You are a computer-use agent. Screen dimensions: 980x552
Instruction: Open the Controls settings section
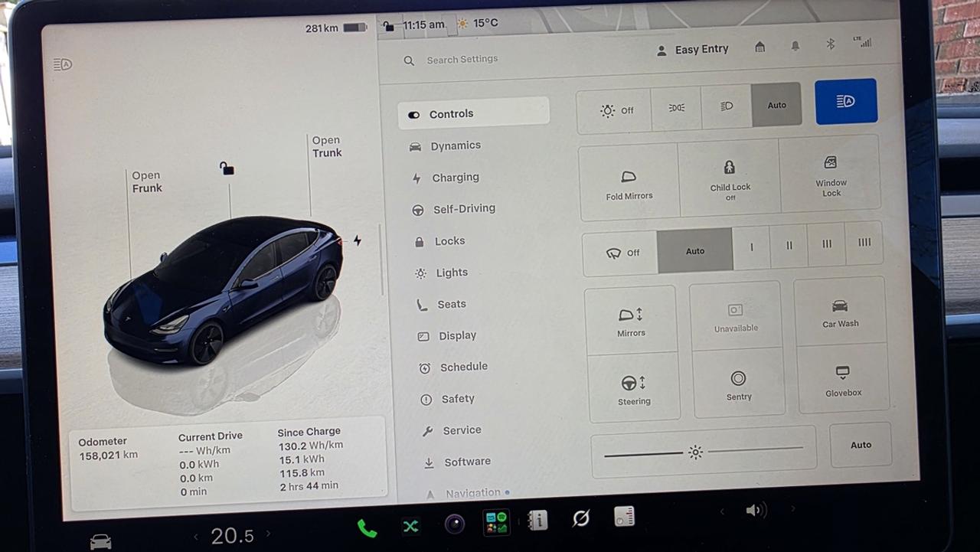tap(473, 113)
